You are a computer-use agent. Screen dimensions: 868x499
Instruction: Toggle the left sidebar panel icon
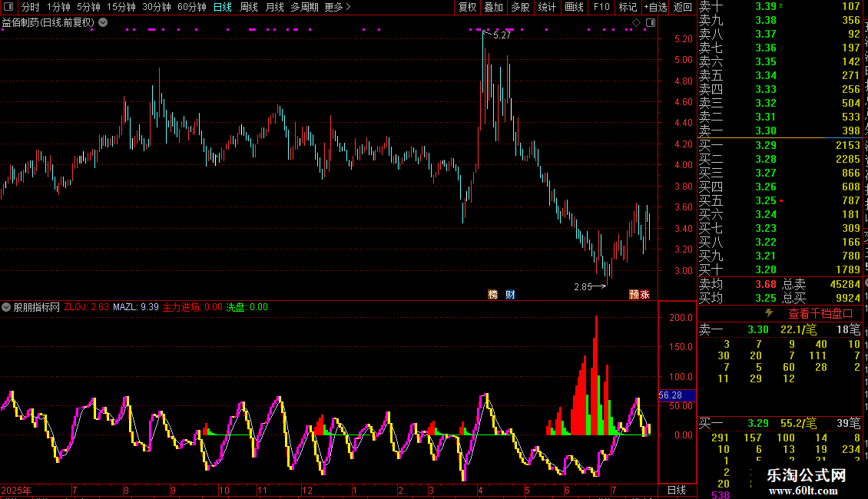[x=8, y=7]
